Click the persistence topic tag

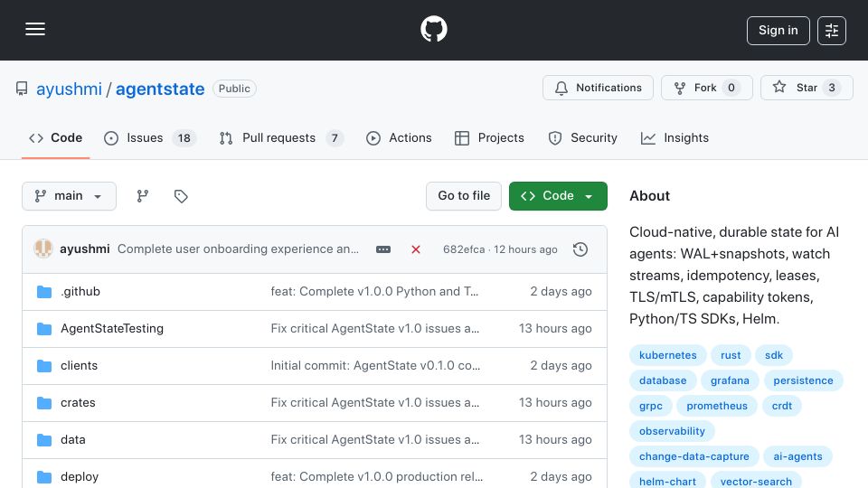click(x=803, y=380)
